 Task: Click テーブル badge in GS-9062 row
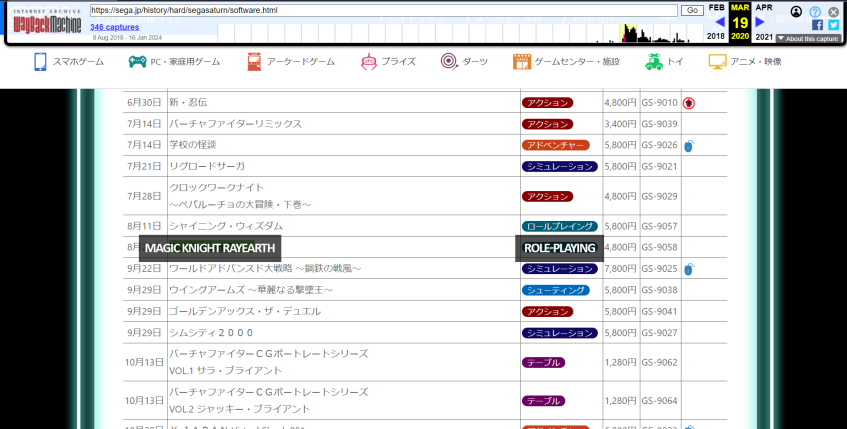(543, 363)
